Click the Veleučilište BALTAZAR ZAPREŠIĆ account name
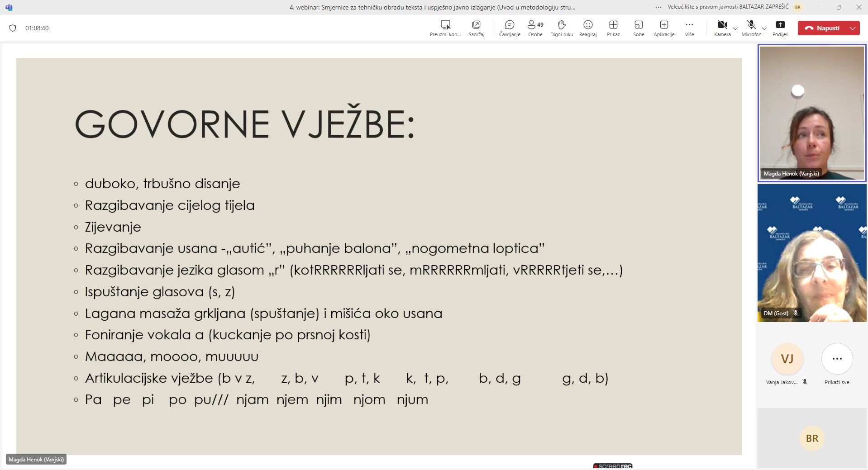The image size is (868, 470). click(728, 7)
